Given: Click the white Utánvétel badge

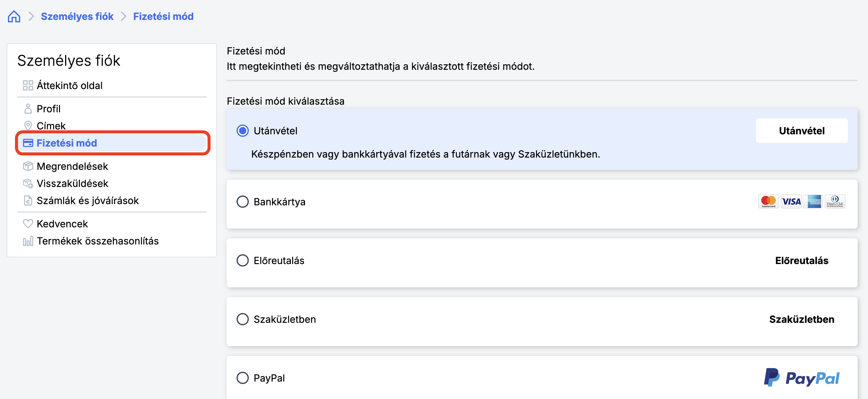Looking at the screenshot, I should (802, 131).
